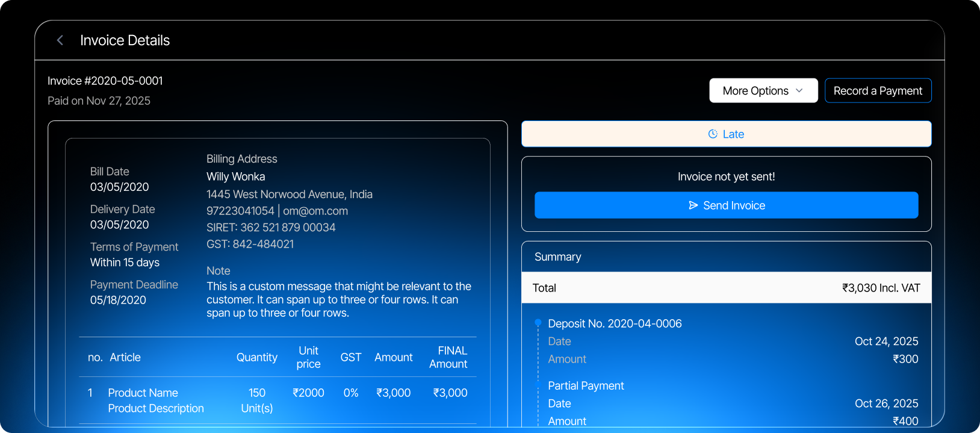
Task: Open the Partial Payment entry
Action: [x=586, y=386]
